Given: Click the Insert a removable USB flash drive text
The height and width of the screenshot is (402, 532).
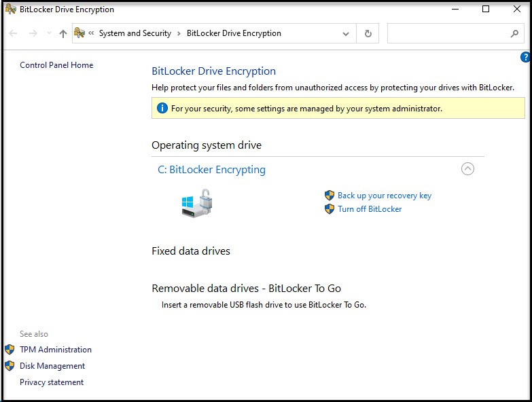Looking at the screenshot, I should [x=264, y=305].
